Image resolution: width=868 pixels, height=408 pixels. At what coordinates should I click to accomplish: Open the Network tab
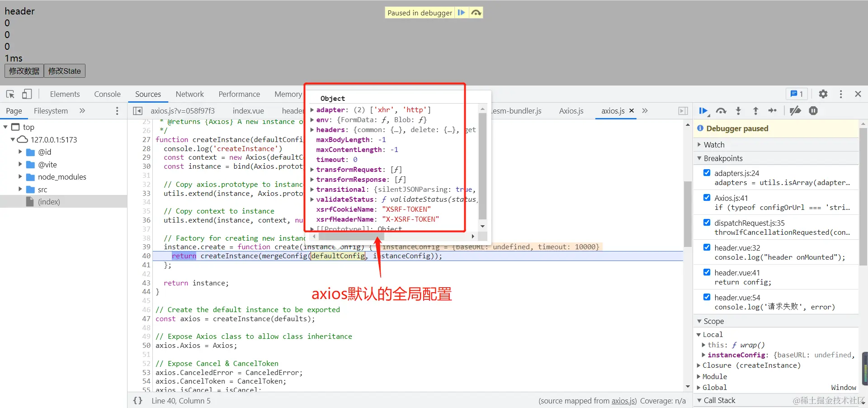[189, 94]
